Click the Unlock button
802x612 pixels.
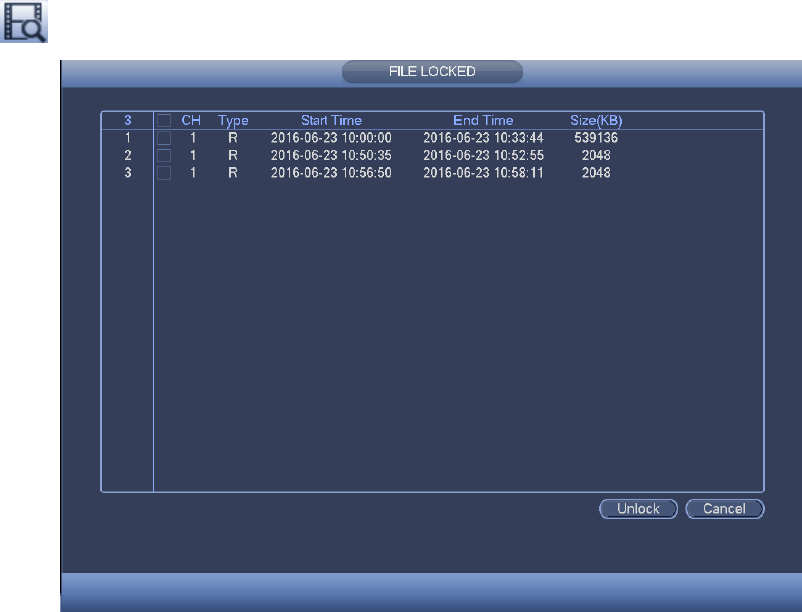click(638, 509)
